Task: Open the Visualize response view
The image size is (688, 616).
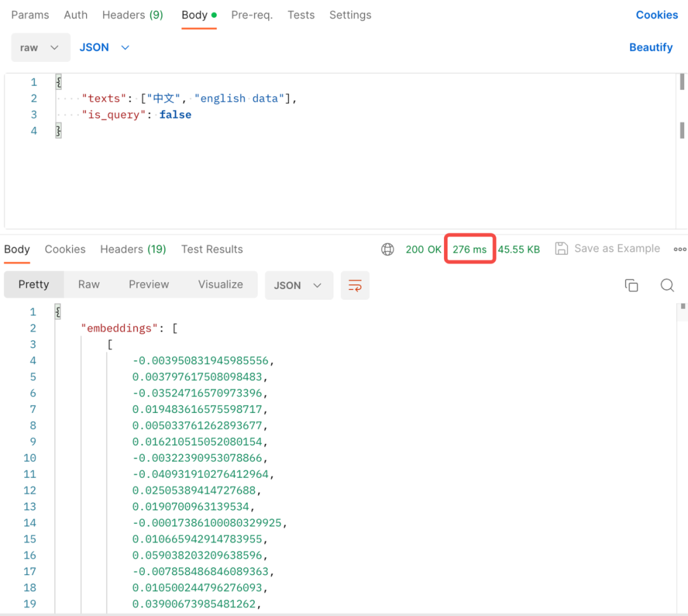Action: [x=220, y=284]
